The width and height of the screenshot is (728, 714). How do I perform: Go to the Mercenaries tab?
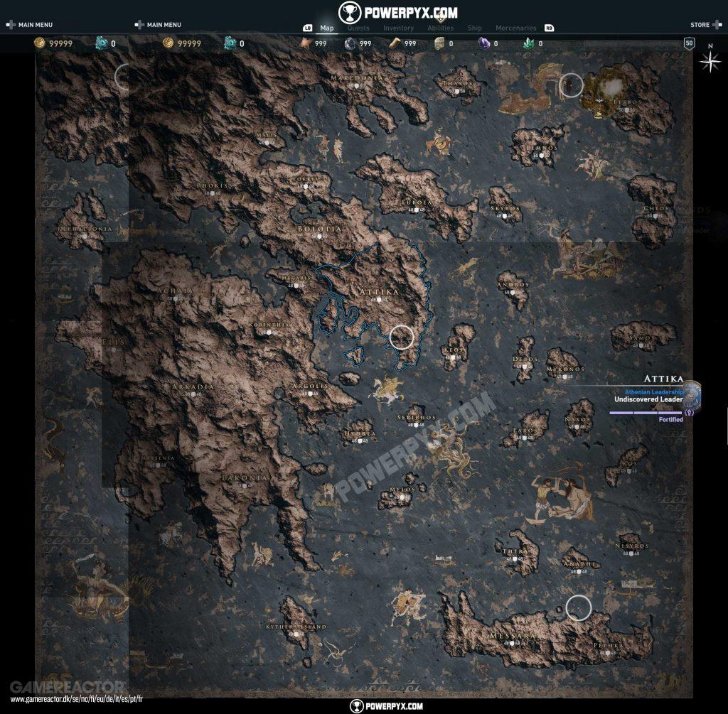click(516, 28)
